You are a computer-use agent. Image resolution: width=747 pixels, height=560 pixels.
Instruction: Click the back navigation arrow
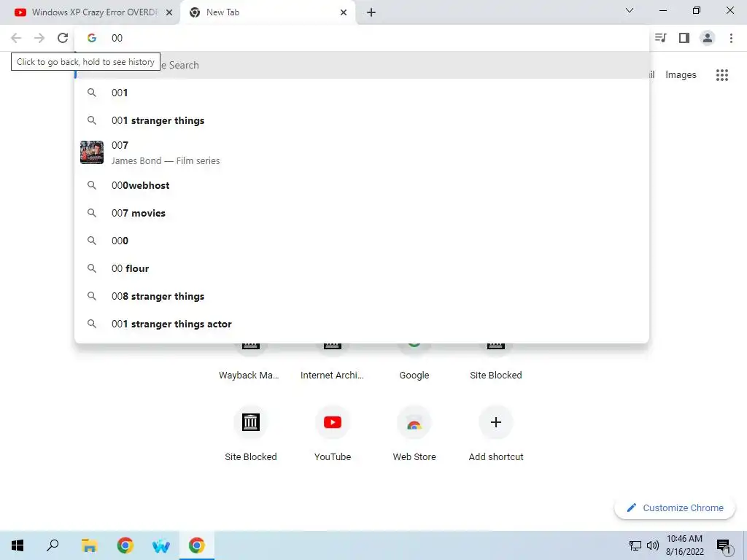[x=16, y=38]
